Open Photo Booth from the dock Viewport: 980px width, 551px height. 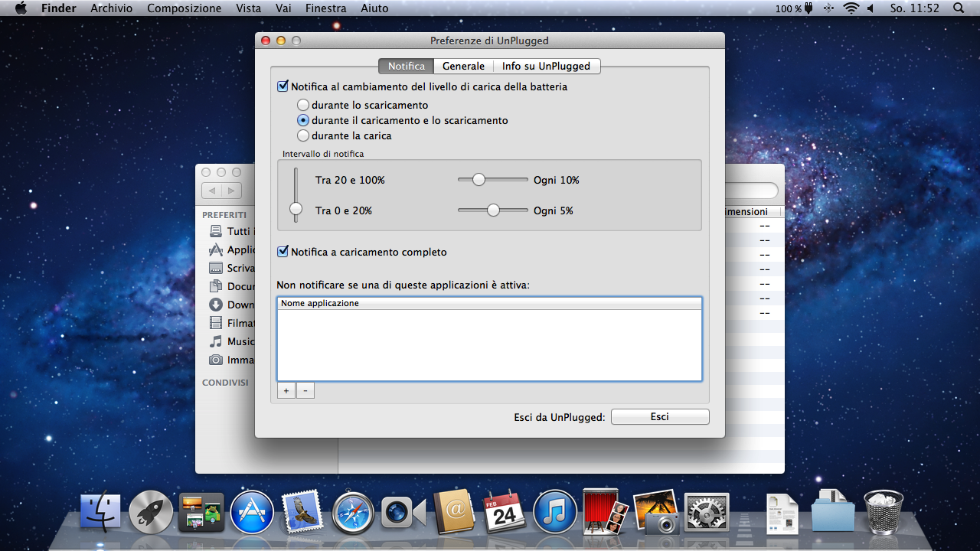(605, 511)
